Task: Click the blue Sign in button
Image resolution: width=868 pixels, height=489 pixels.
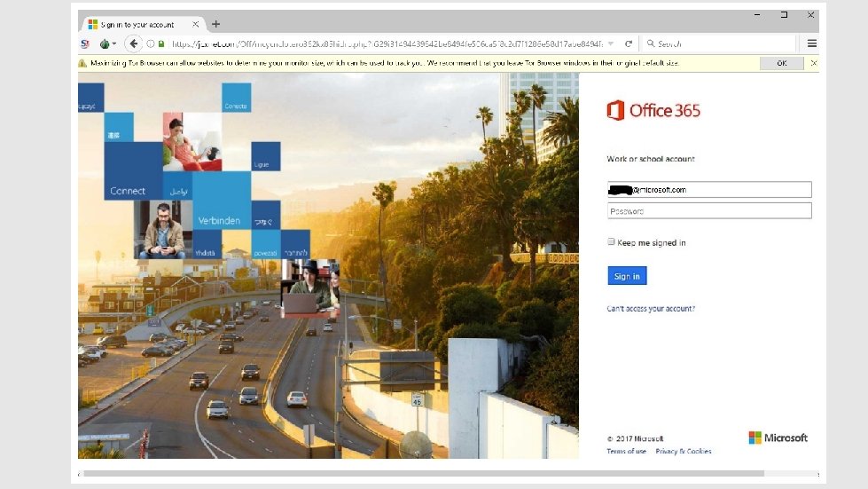Action: [x=627, y=276]
